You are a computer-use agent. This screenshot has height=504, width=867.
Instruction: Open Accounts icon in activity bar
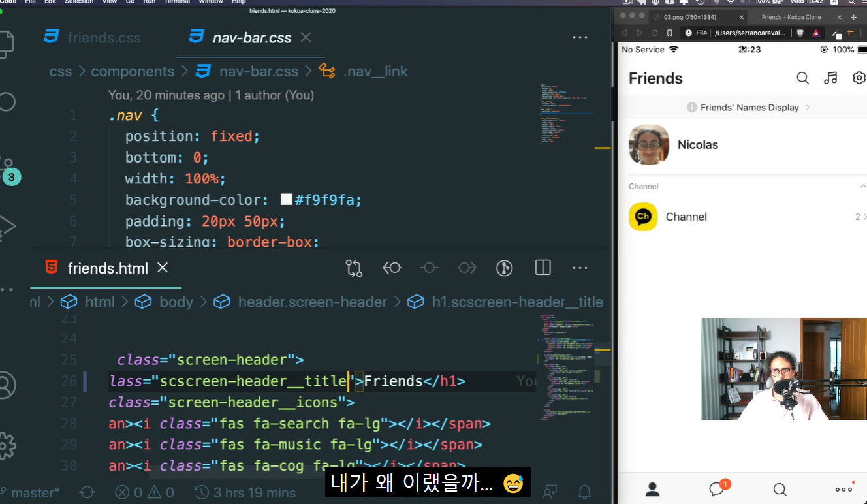click(x=7, y=385)
